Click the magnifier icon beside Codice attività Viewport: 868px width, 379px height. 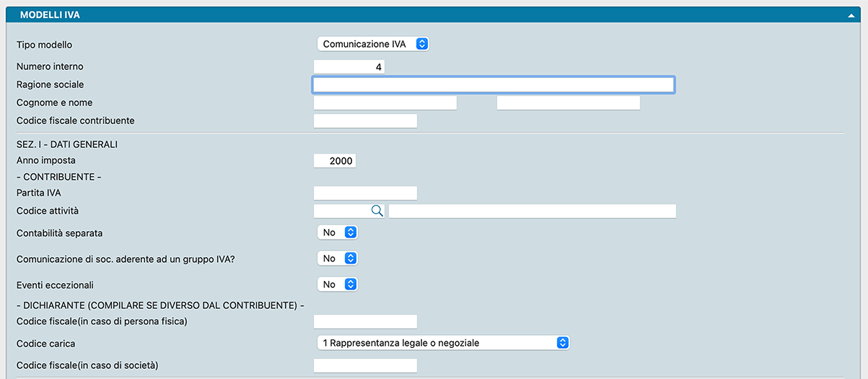[377, 211]
